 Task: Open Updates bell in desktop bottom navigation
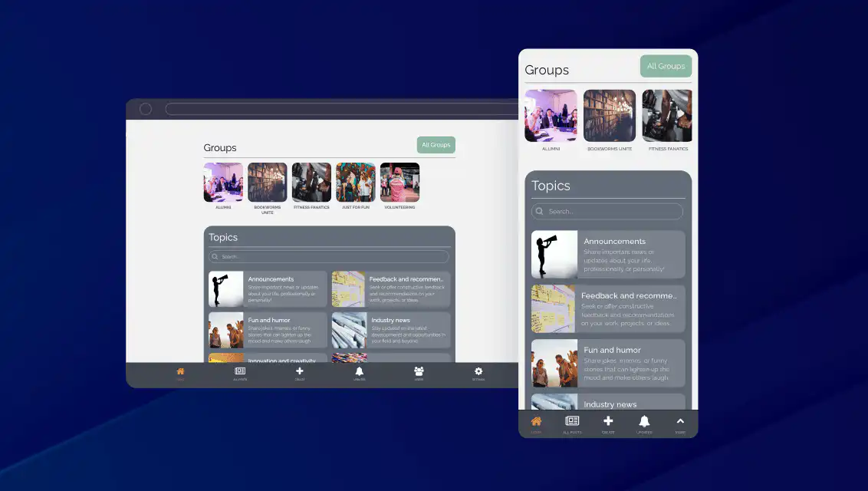[360, 374]
